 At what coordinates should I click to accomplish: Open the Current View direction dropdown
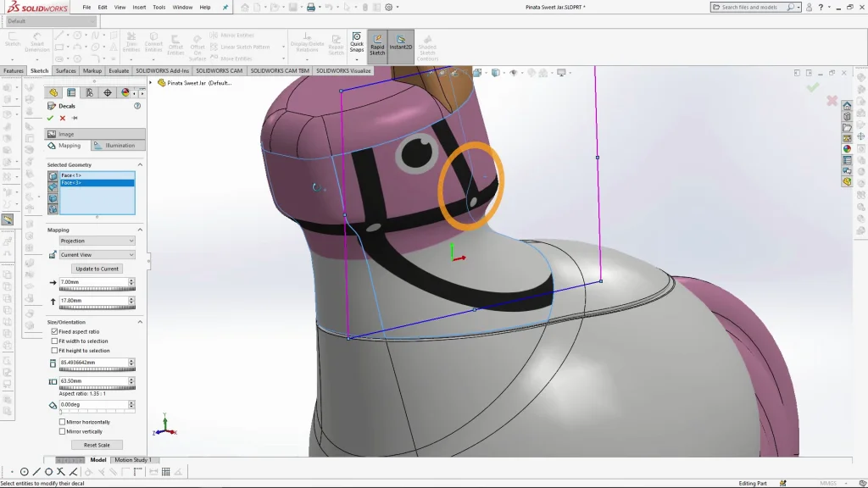[97, 255]
